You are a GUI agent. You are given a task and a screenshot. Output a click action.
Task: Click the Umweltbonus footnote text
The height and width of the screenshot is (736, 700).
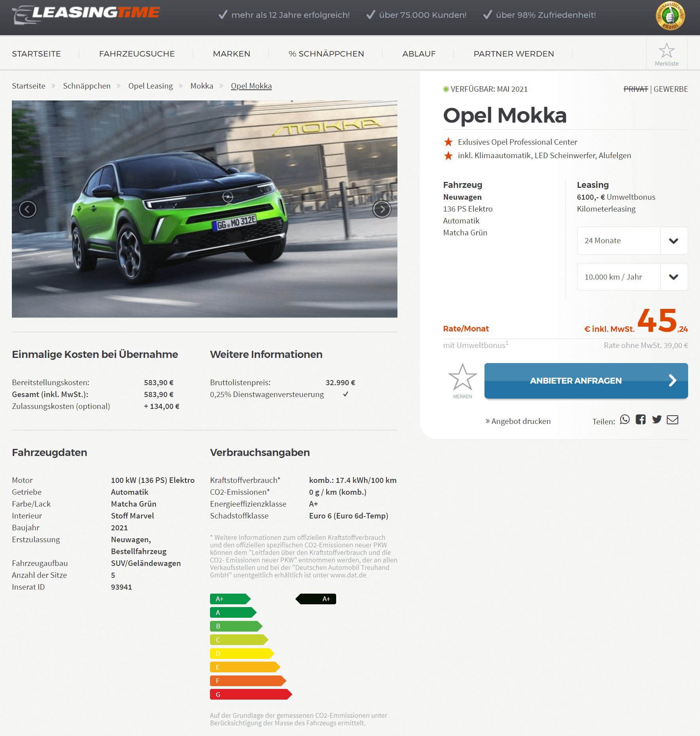pyautogui.click(x=476, y=345)
